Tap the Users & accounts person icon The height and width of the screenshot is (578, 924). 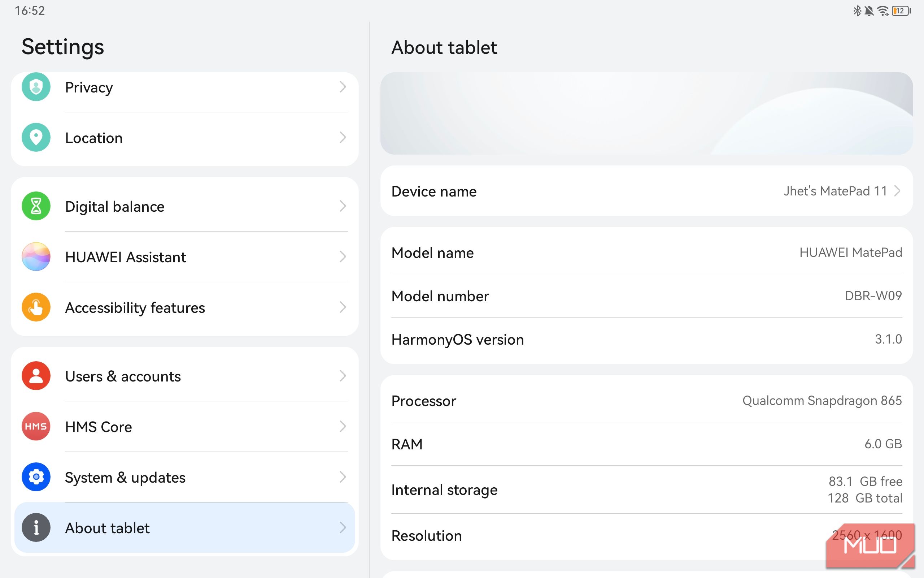click(x=36, y=376)
